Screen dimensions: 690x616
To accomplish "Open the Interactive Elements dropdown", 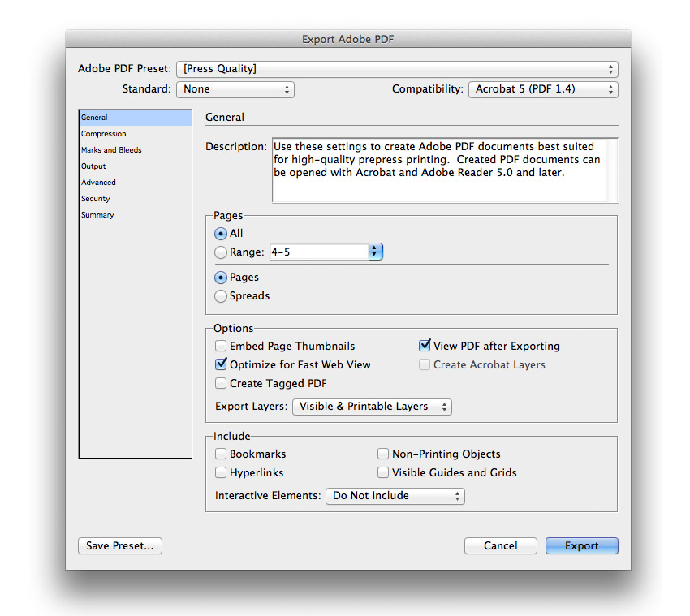I will 395,496.
